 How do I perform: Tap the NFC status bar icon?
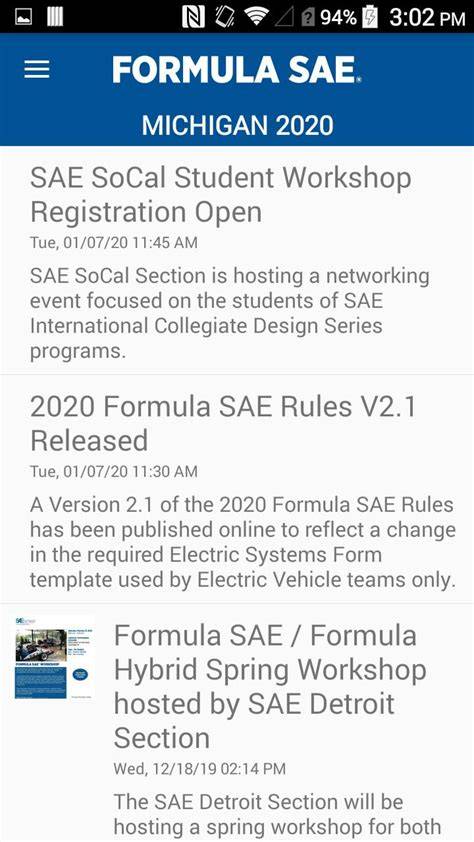(x=193, y=17)
